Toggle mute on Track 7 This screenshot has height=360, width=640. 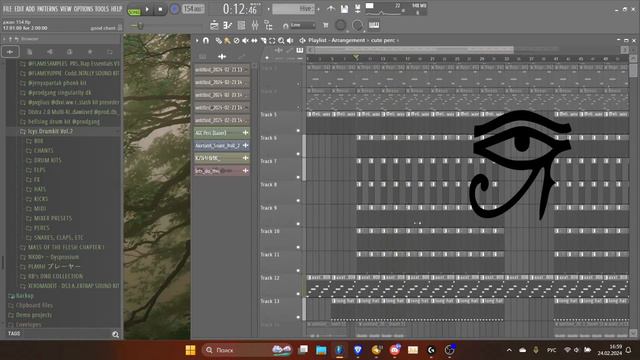click(298, 177)
